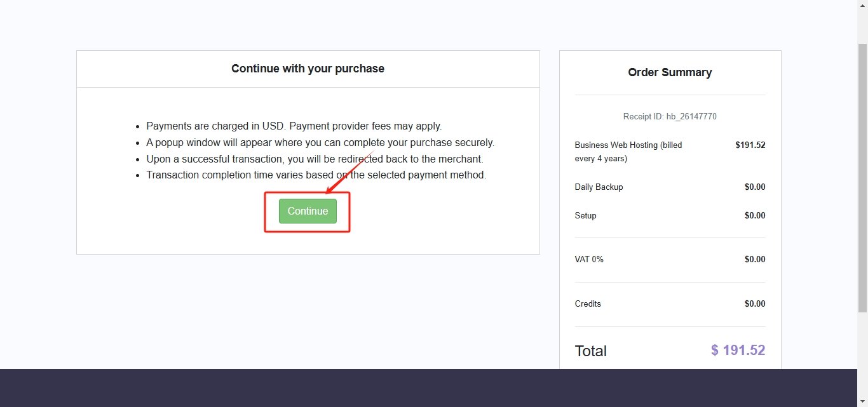The image size is (868, 407).
Task: Click the 'Transaction completion time varies' bullet
Action: coord(316,175)
